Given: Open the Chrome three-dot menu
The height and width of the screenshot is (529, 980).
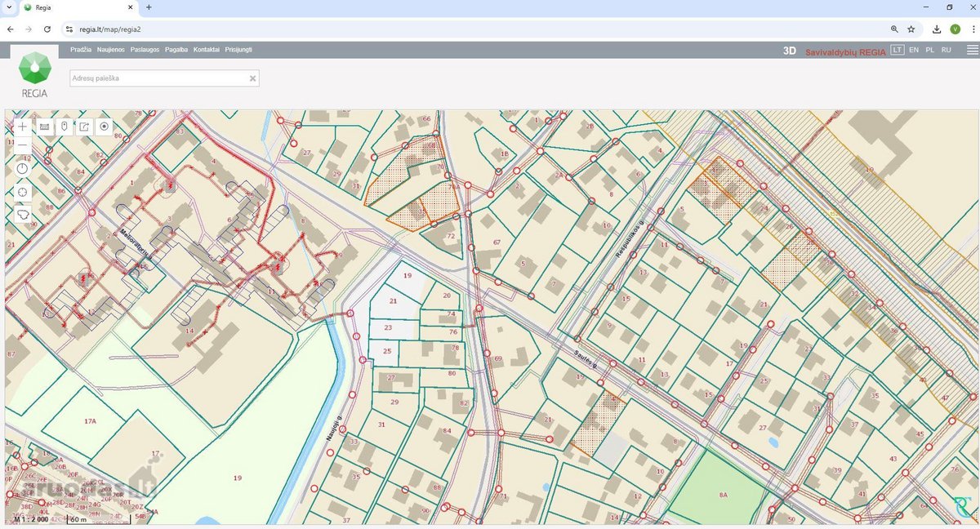Looking at the screenshot, I should pos(972,29).
